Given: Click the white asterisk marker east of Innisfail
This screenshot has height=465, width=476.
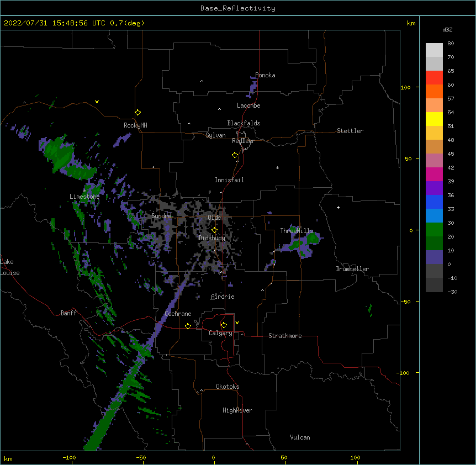Looking at the screenshot, I should tap(277, 167).
